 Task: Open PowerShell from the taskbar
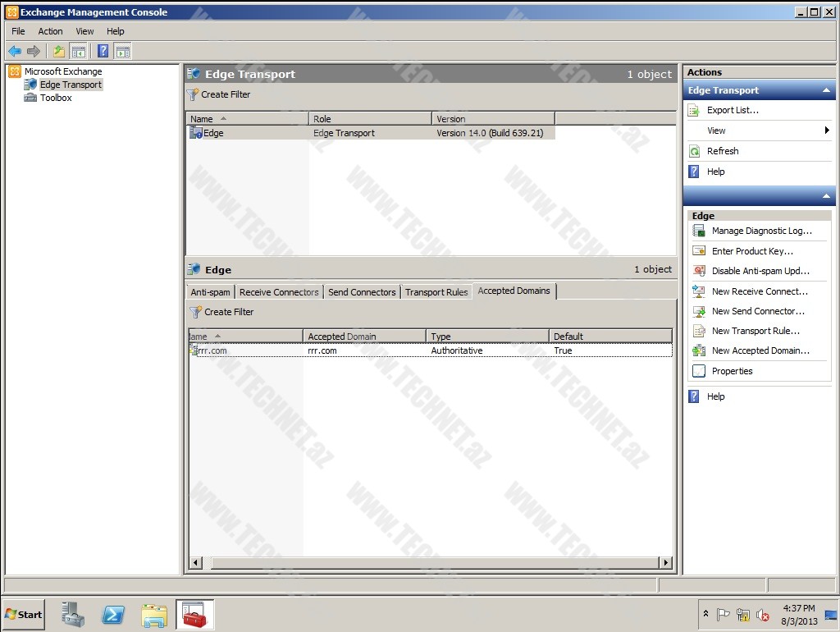113,615
